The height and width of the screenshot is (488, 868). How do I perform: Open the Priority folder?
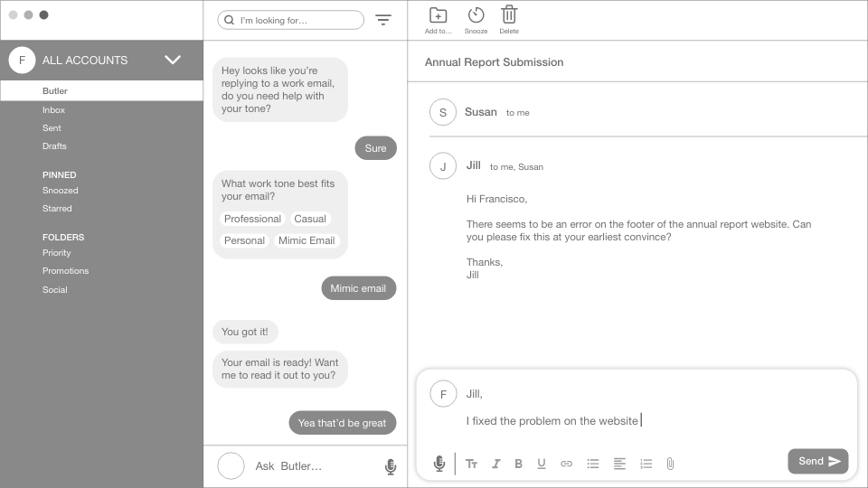pos(56,253)
